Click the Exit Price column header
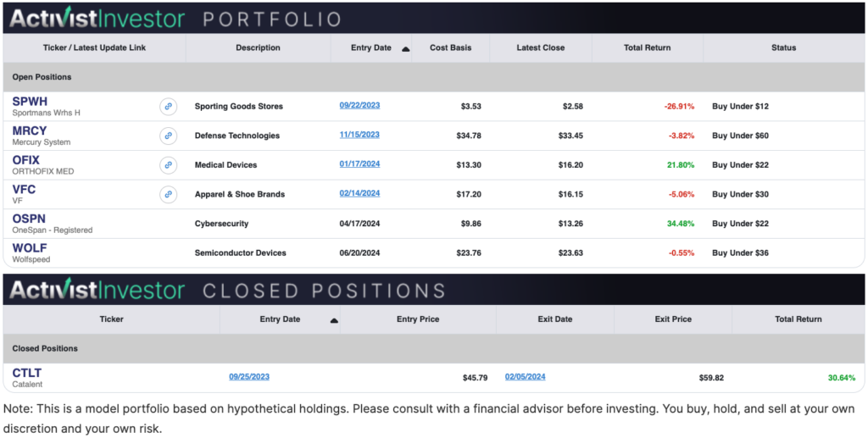The width and height of the screenshot is (868, 438). 673,319
